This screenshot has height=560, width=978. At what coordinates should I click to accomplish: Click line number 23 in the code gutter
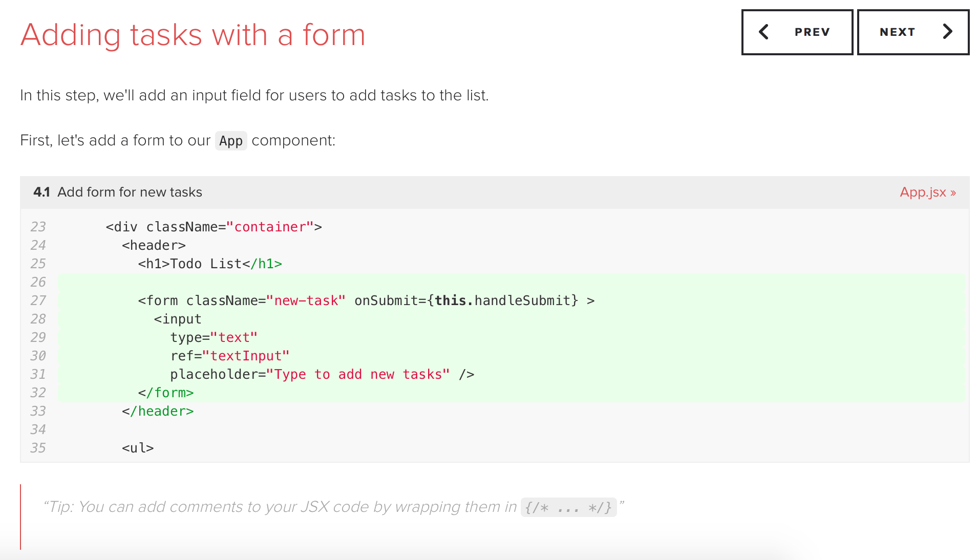(38, 227)
